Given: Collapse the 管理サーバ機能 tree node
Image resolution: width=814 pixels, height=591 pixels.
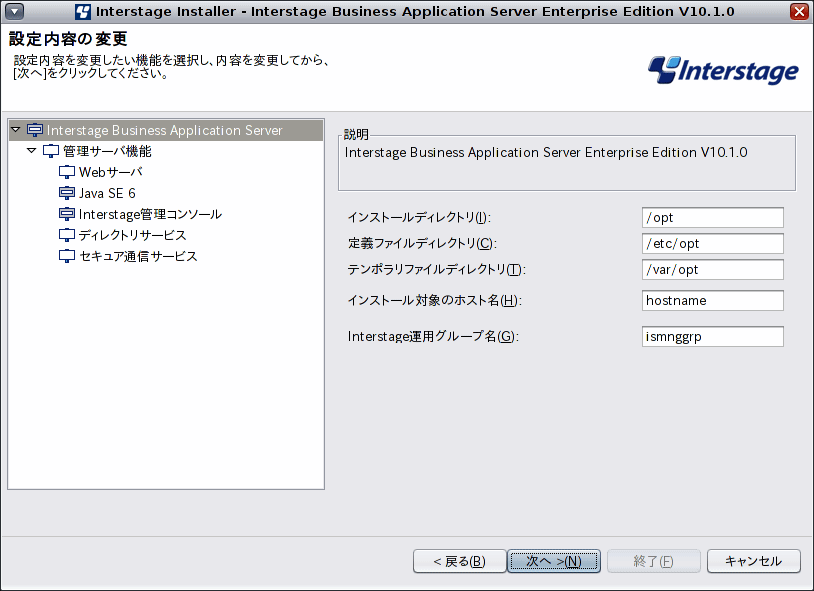Looking at the screenshot, I should point(32,151).
